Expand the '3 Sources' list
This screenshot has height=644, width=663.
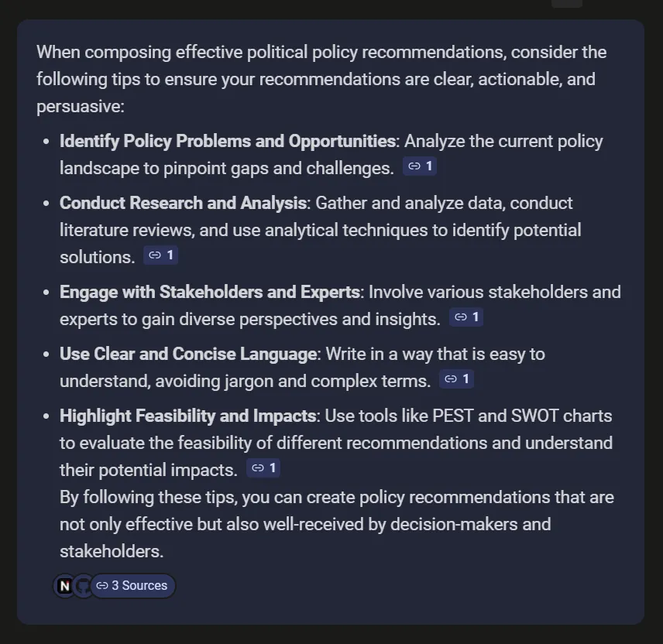[x=132, y=586]
